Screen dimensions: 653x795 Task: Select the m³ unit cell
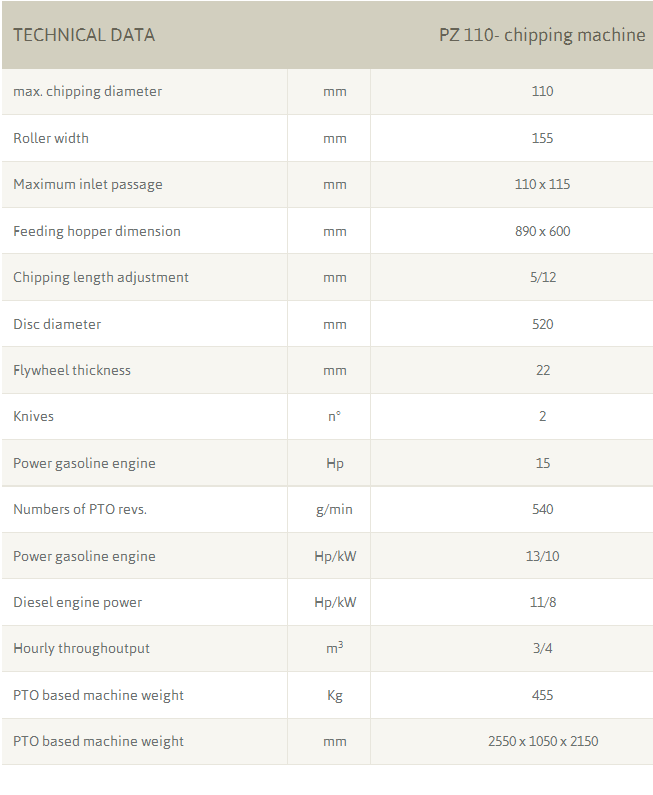pyautogui.click(x=334, y=648)
